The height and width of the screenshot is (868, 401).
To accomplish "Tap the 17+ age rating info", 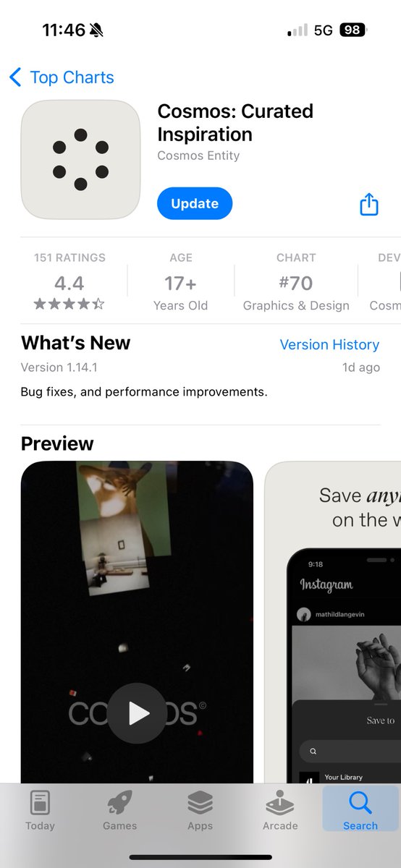I will pos(181,281).
